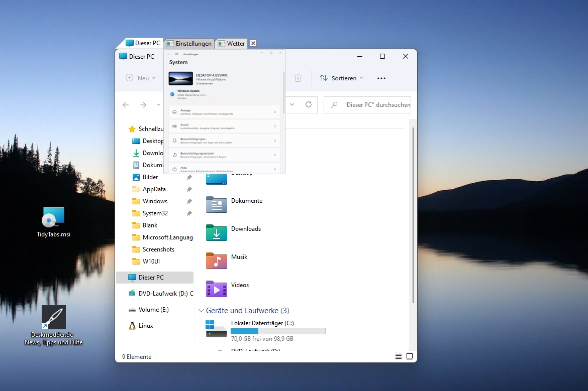Go forward with the right arrow
The image size is (588, 391).
[143, 105]
